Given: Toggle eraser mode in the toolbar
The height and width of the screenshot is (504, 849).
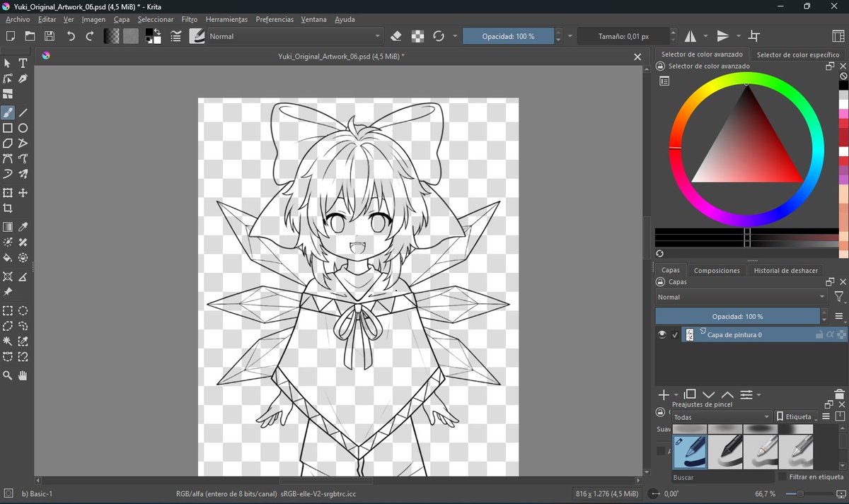Looking at the screenshot, I should [396, 36].
